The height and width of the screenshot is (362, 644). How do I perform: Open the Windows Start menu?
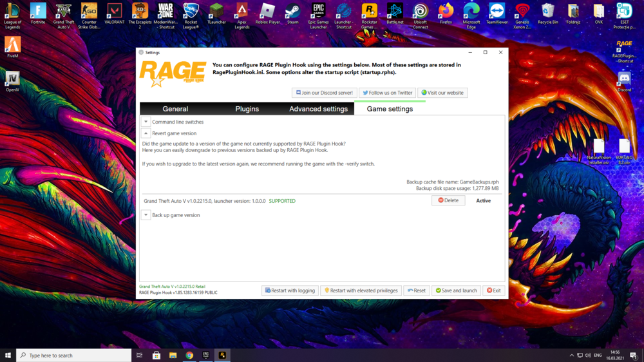pyautogui.click(x=8, y=356)
